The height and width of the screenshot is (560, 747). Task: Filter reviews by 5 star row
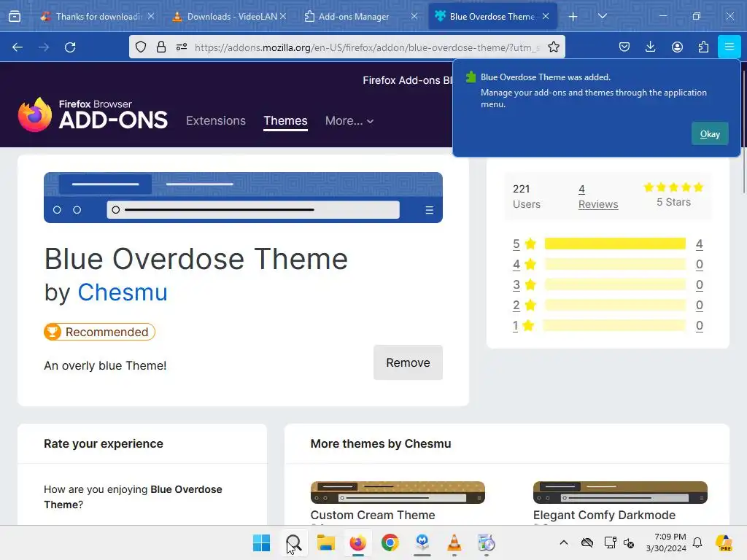click(608, 244)
